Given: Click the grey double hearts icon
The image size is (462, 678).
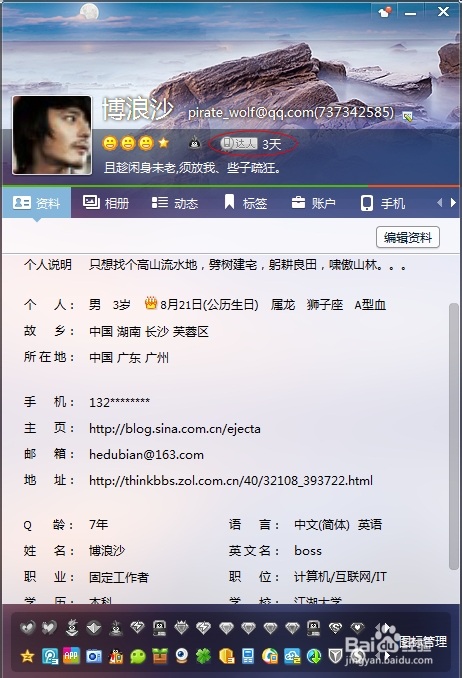Looking at the screenshot, I should click(x=49, y=627).
